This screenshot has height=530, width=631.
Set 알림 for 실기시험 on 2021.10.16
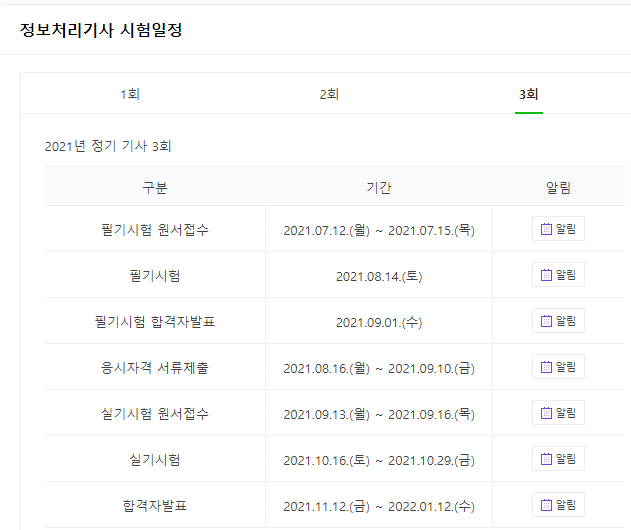click(x=558, y=459)
